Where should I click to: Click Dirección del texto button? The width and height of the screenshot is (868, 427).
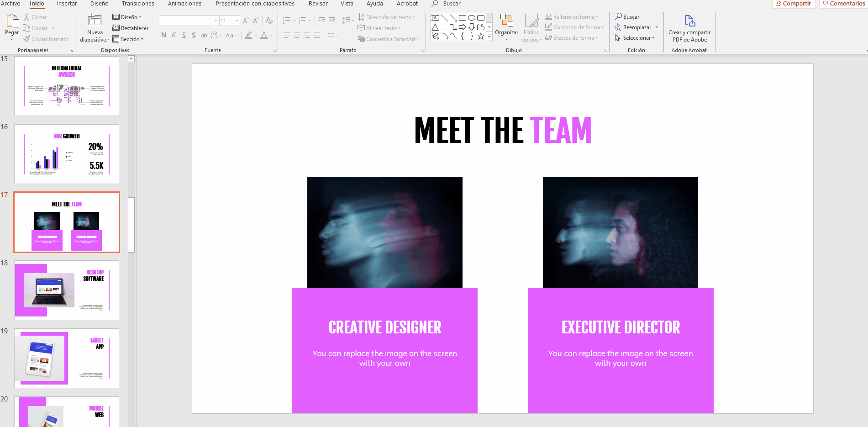pos(387,17)
